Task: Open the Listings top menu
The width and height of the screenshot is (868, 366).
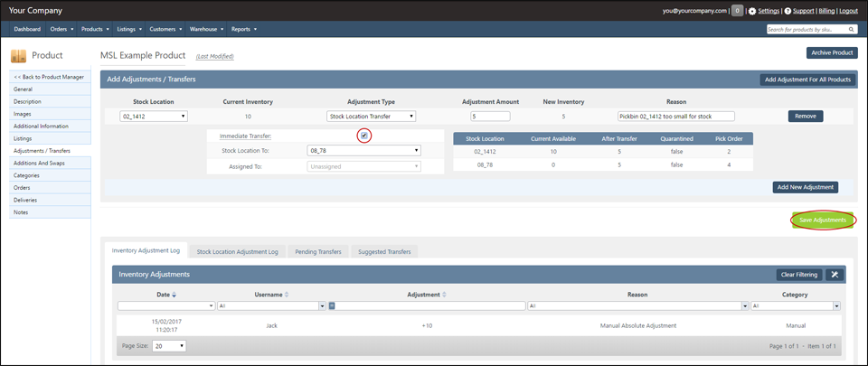Action: (x=130, y=29)
